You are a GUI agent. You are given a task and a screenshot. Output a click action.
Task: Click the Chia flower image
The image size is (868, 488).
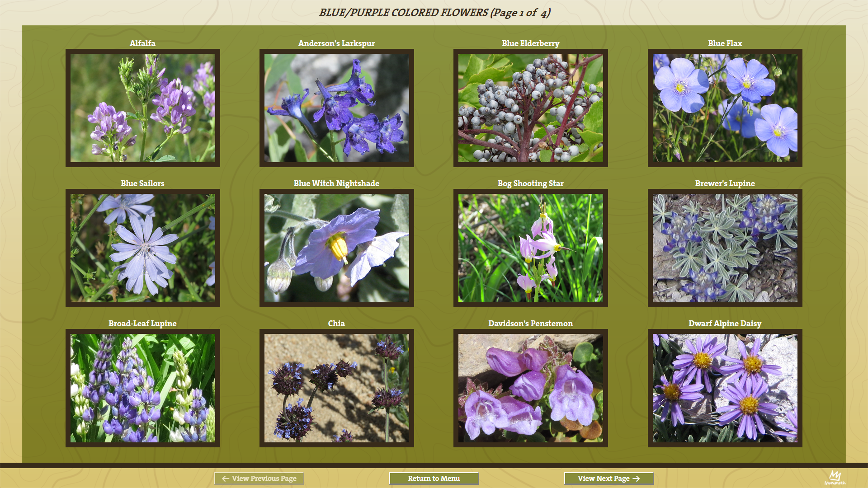click(x=336, y=388)
